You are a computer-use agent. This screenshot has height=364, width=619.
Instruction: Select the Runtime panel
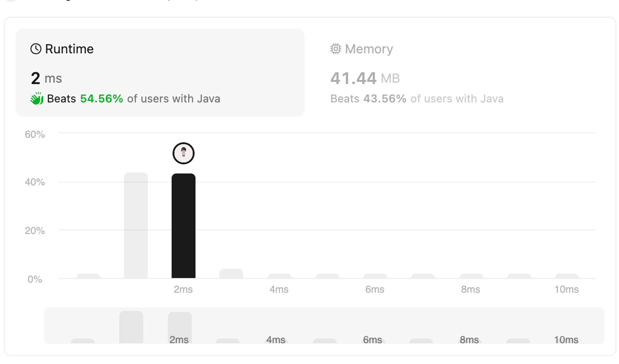coord(160,72)
